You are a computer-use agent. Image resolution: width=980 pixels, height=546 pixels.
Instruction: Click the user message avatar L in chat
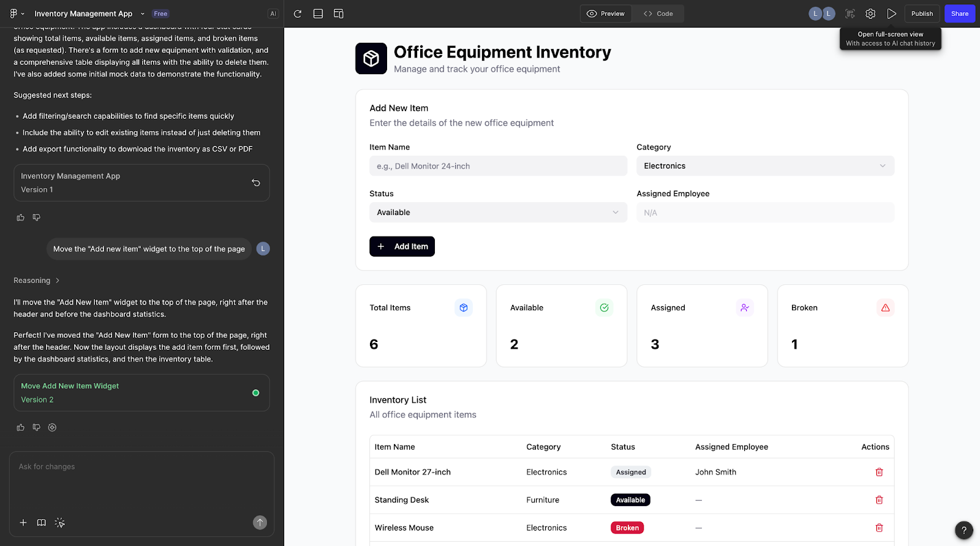[x=263, y=249]
